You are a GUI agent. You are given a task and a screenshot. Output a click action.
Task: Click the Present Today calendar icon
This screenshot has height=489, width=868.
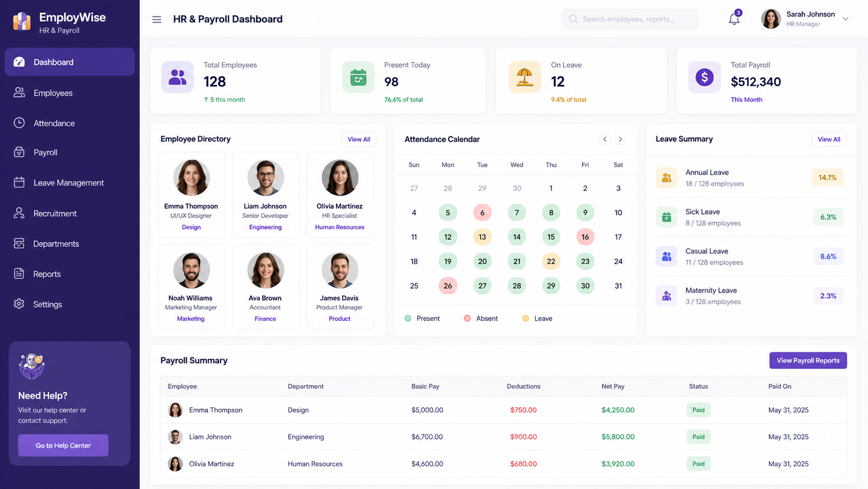tap(358, 77)
